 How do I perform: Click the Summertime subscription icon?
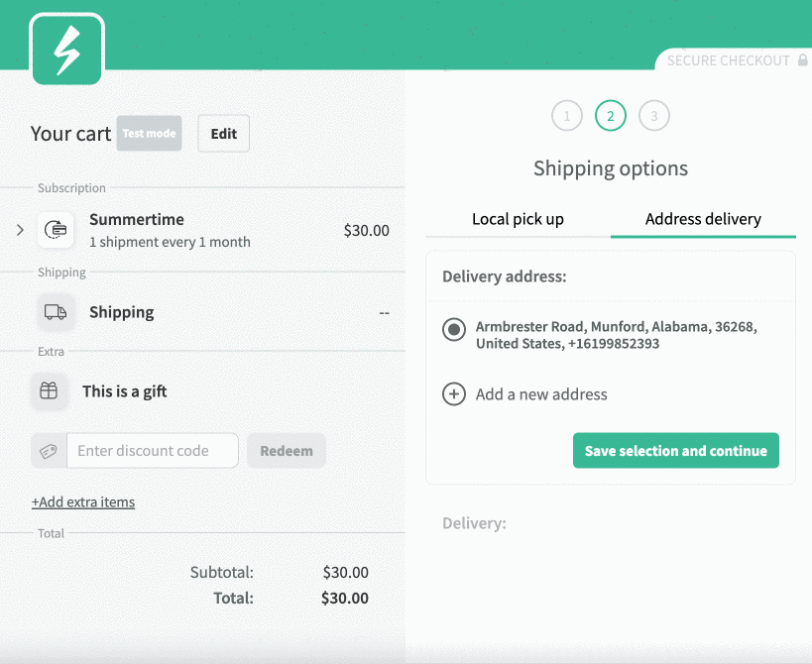(x=56, y=229)
